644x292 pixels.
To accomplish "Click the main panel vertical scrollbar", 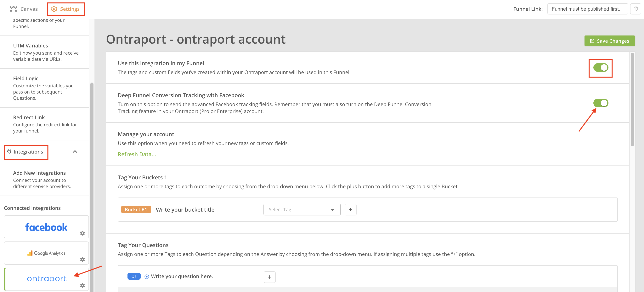I will pyautogui.click(x=632, y=100).
